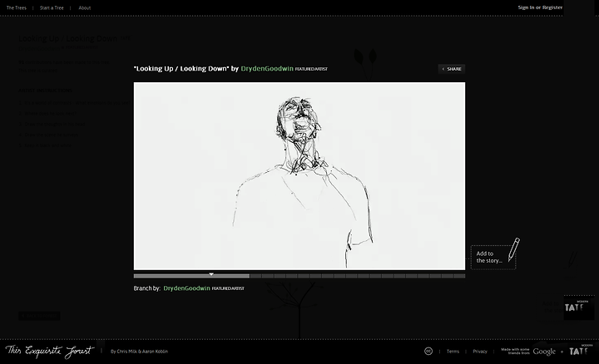Click the Creative Commons icon
The image size is (599, 364).
(x=428, y=351)
